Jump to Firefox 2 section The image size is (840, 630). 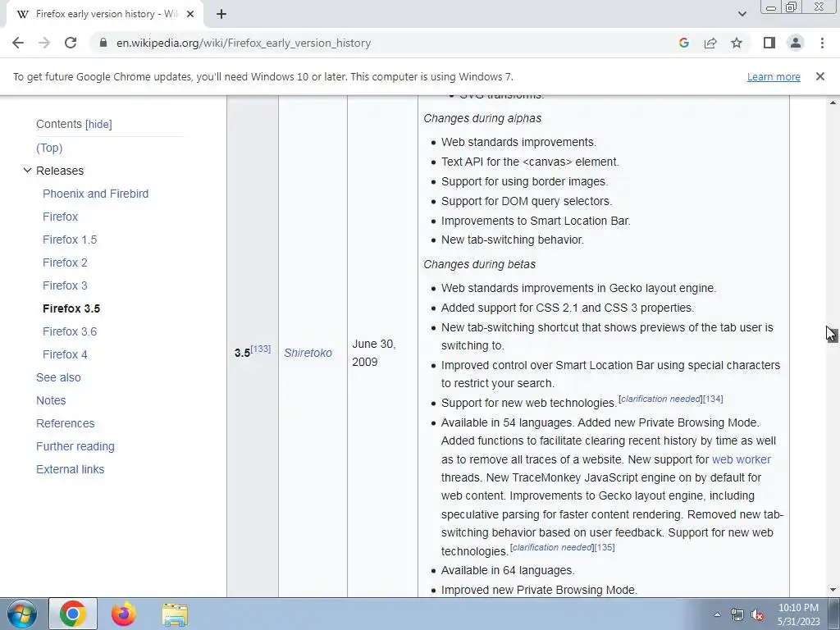click(65, 263)
